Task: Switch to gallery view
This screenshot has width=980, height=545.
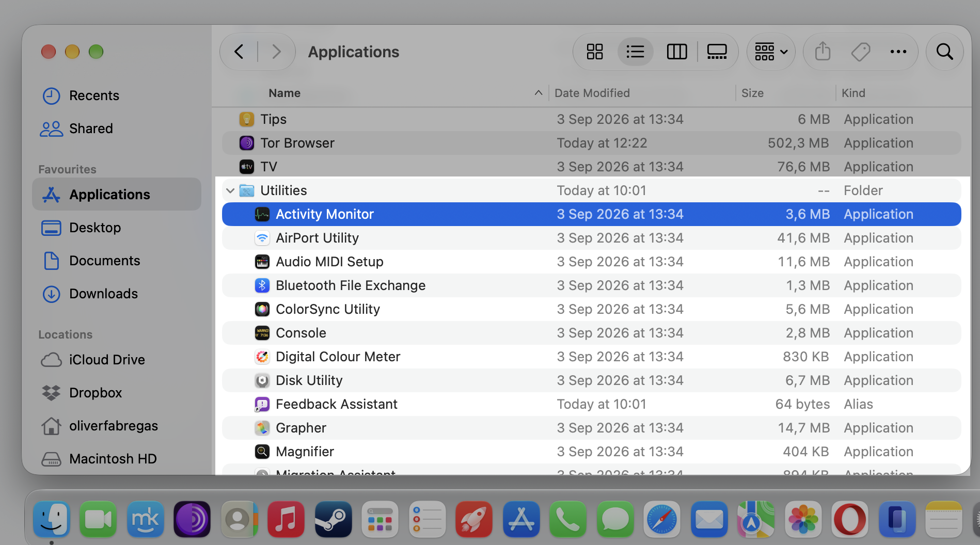Action: point(717,52)
